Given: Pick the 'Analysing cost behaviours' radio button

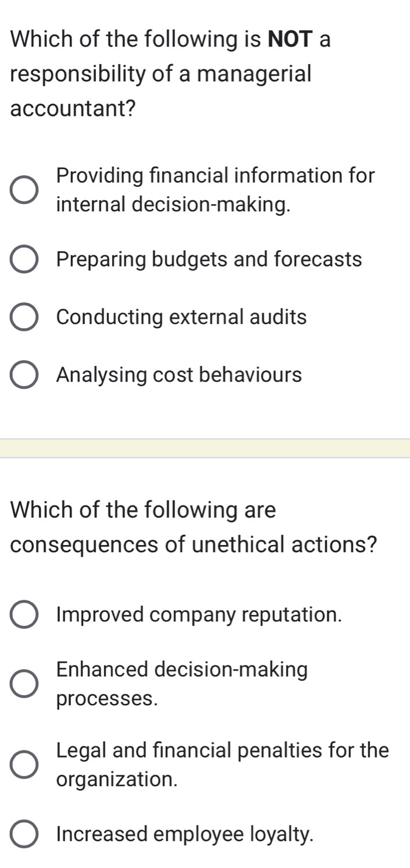Looking at the screenshot, I should click(x=24, y=375).
